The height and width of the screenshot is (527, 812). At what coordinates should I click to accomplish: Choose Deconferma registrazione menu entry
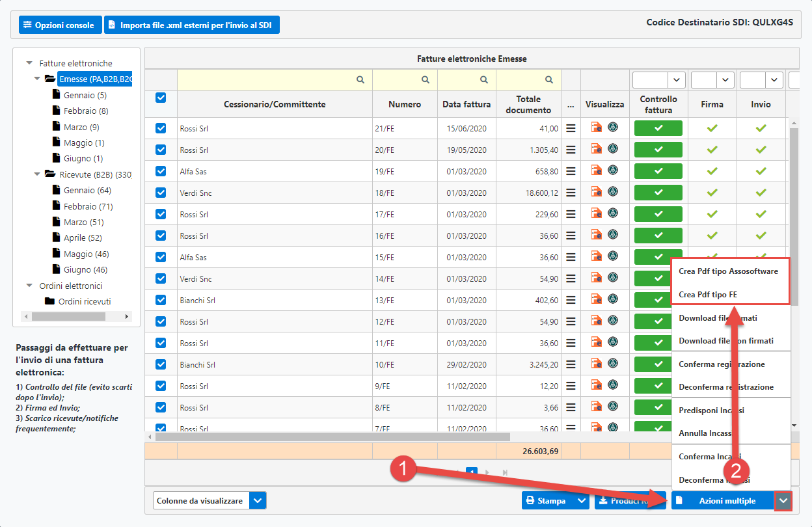point(726,386)
